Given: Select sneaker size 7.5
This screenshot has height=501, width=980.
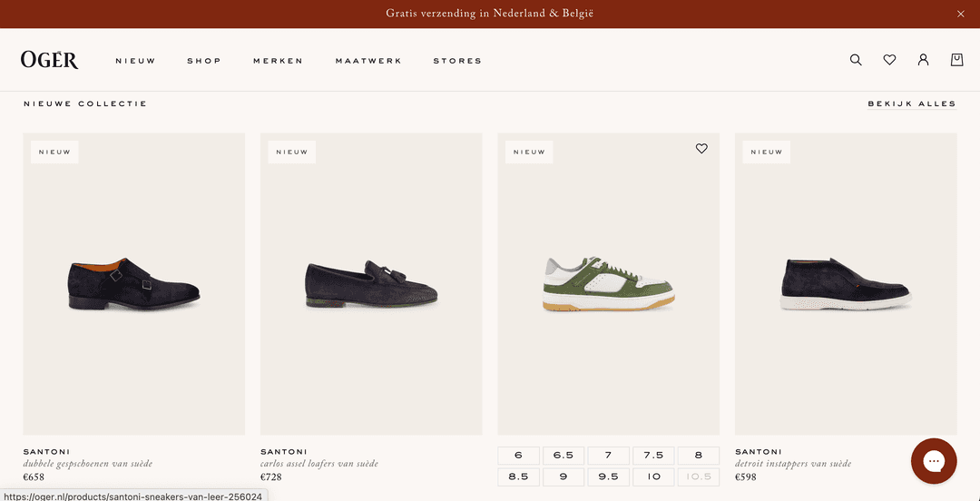Looking at the screenshot, I should 653,456.
